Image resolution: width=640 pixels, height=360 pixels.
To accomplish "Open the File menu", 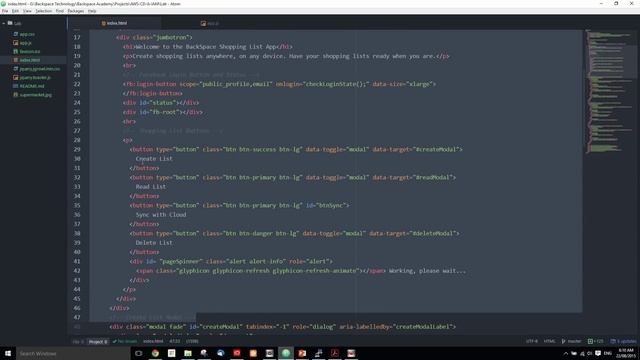I will pos(5,11).
